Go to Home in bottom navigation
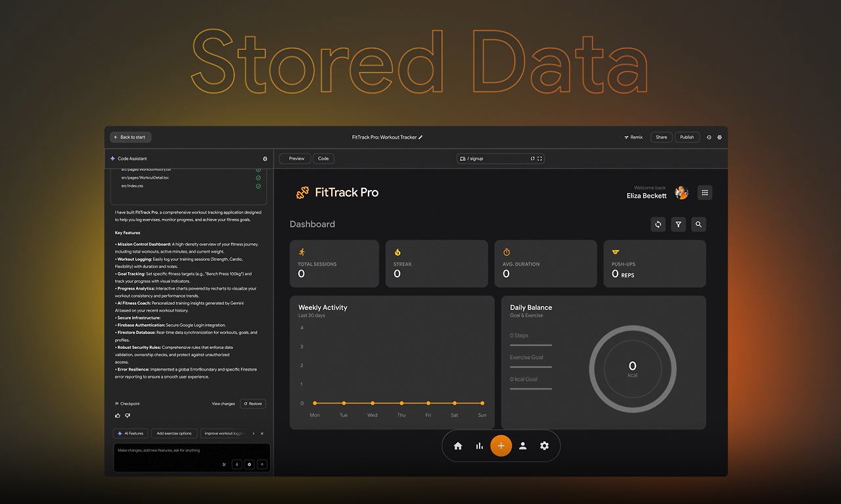 (x=458, y=446)
